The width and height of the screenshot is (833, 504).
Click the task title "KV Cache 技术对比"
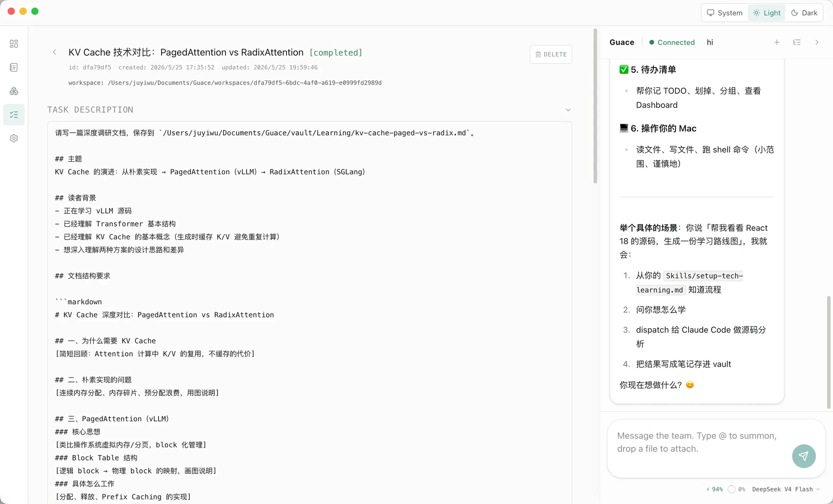[x=186, y=53]
